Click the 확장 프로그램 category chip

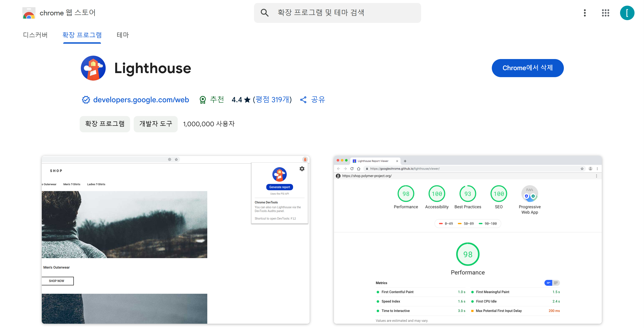(105, 124)
